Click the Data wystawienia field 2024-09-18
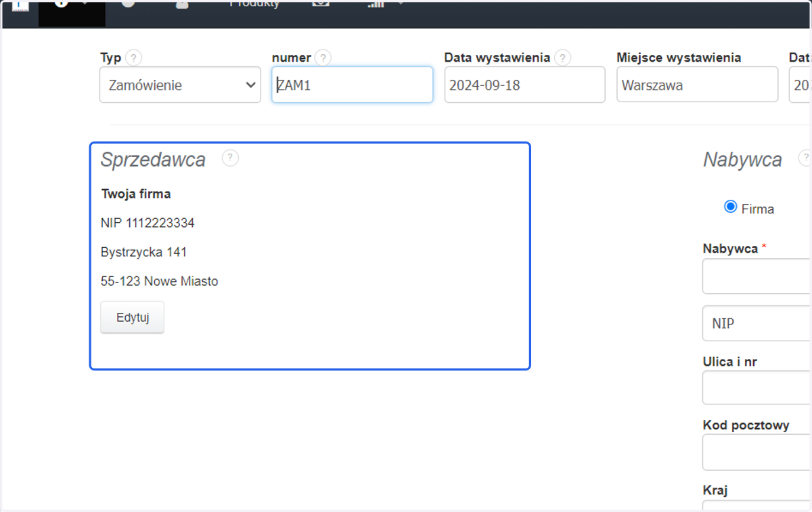Screen dimensions: 812x512 pos(524,85)
